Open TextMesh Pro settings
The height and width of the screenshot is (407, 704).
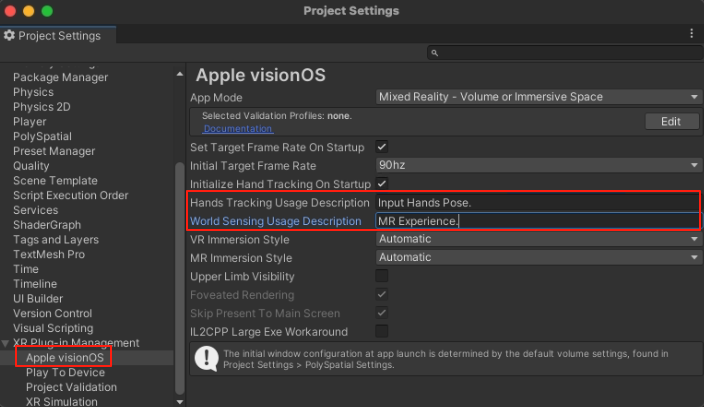point(49,254)
